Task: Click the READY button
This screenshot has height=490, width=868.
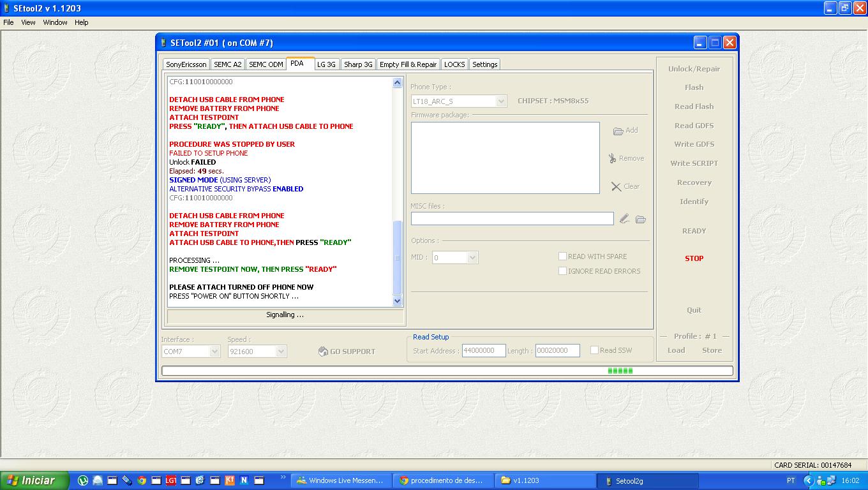Action: click(x=694, y=231)
